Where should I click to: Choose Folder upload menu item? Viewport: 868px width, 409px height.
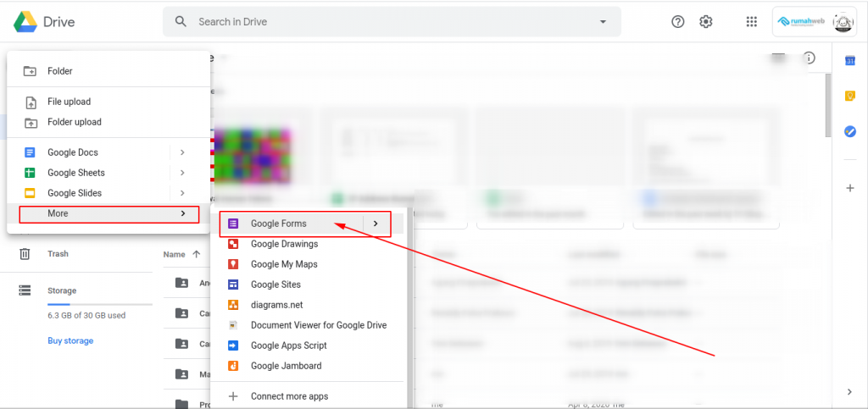pyautogui.click(x=108, y=122)
